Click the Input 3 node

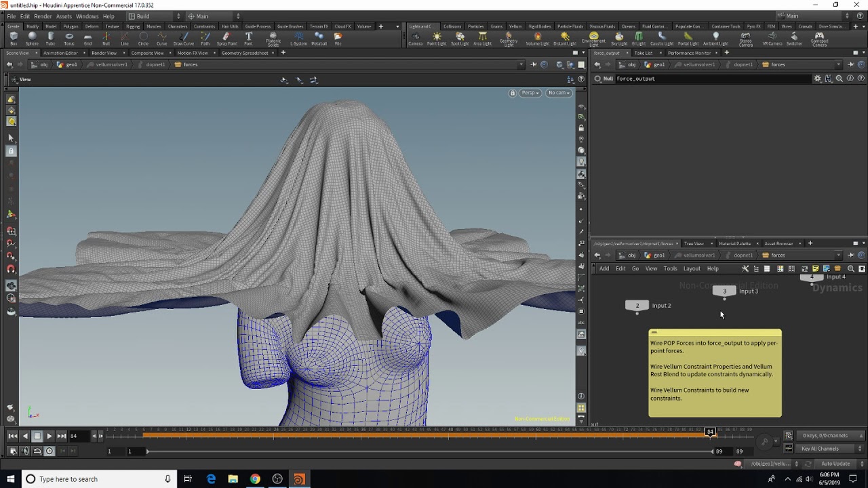724,291
